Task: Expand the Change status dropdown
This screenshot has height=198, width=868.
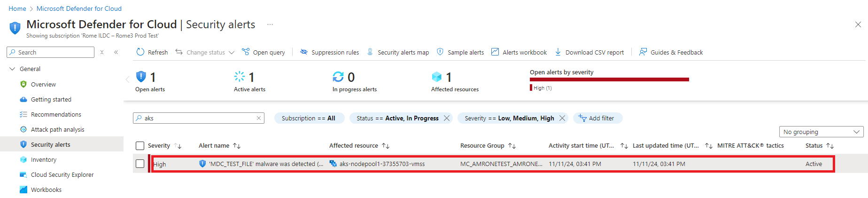Action: (205, 52)
